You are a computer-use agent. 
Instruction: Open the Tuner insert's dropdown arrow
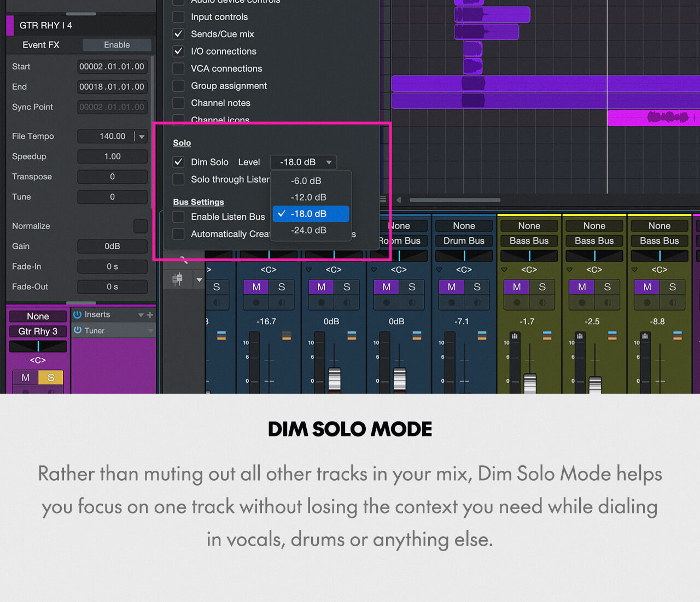(x=150, y=331)
